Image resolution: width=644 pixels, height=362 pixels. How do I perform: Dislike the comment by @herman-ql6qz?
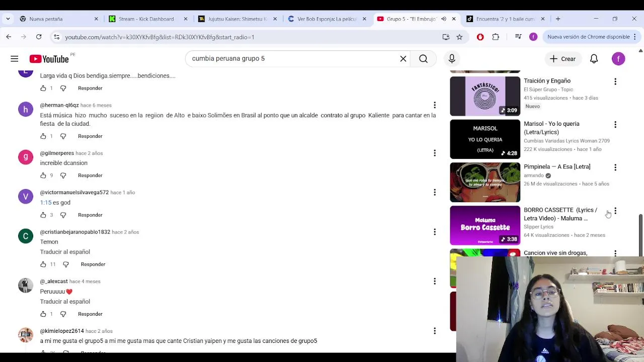[x=63, y=136]
